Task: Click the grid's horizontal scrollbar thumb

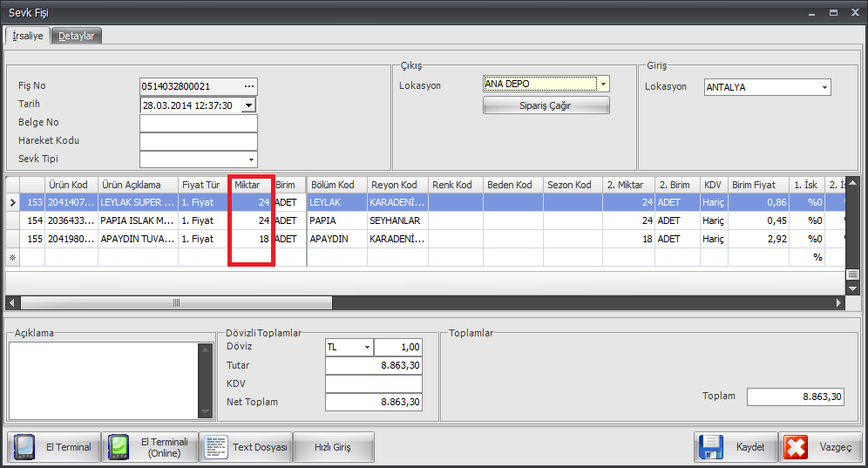Action: coord(176,302)
